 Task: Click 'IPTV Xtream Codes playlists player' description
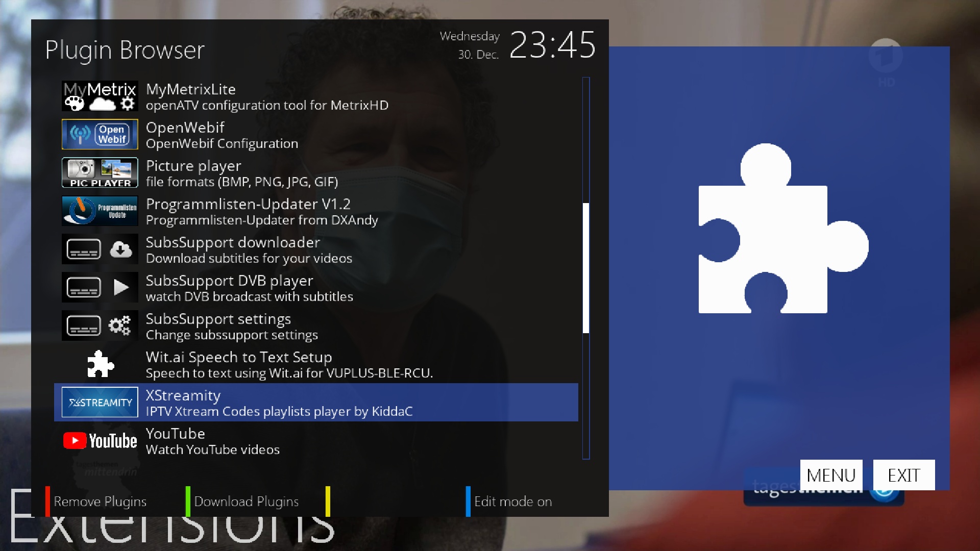(279, 412)
